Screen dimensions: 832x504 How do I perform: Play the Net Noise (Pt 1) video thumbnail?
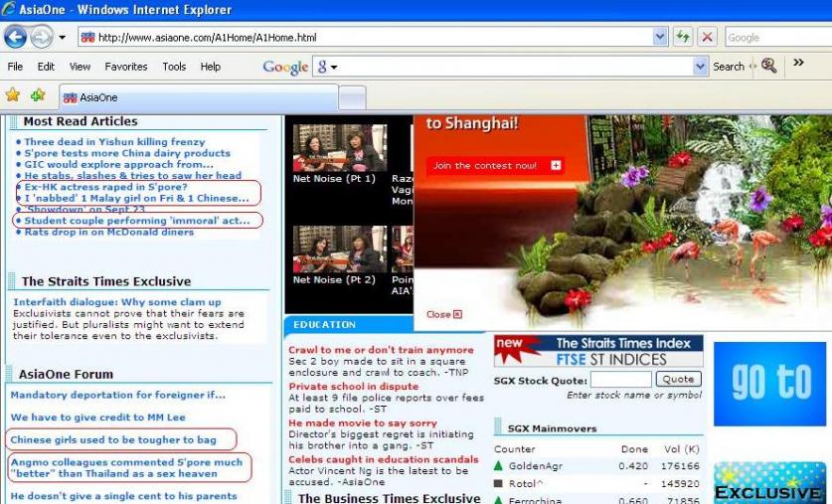tap(340, 148)
